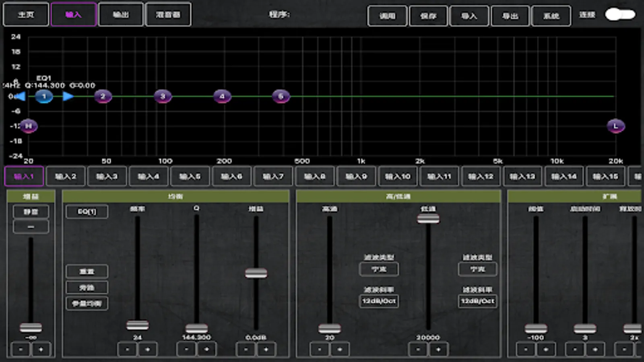Select EQ band node 5 on the graph
The width and height of the screenshot is (644, 362).
tap(281, 97)
